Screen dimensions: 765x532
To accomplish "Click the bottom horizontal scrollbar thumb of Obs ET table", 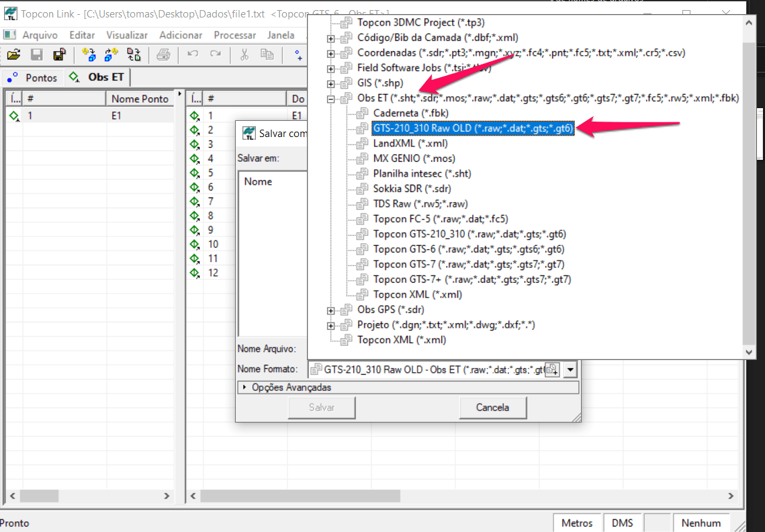I will [x=300, y=496].
